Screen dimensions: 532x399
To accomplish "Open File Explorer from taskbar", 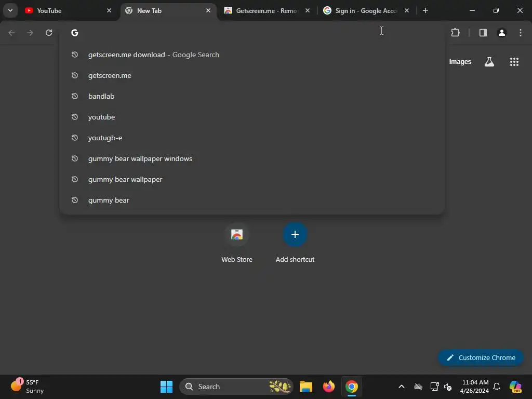I will coord(305,387).
